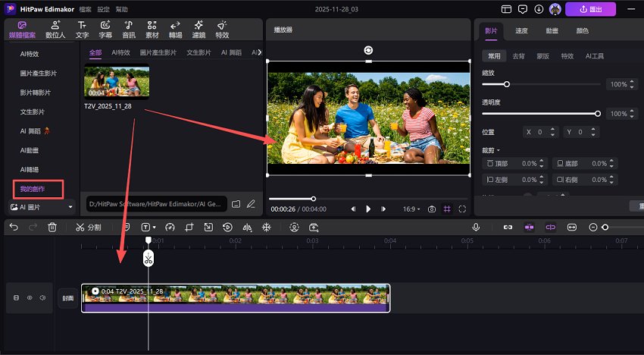Toggle the grid overlay in the player
Image resolution: width=644 pixels, height=355 pixels.
point(447,209)
